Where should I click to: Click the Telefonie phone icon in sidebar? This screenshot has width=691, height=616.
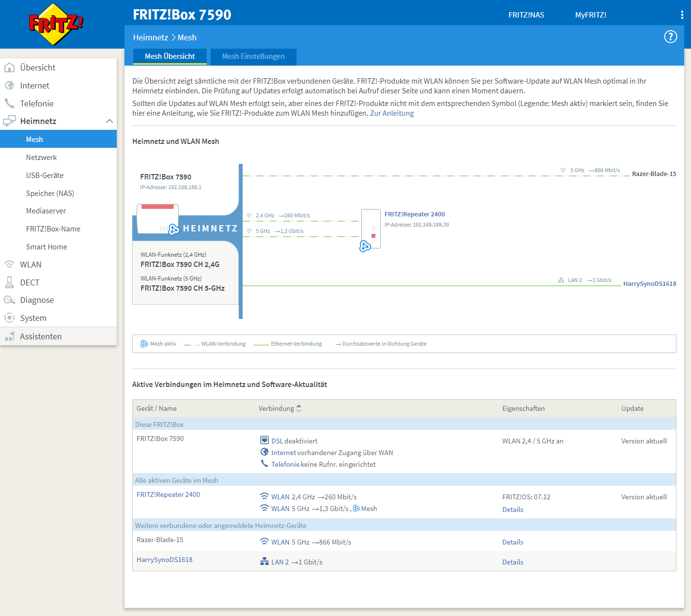(9, 104)
